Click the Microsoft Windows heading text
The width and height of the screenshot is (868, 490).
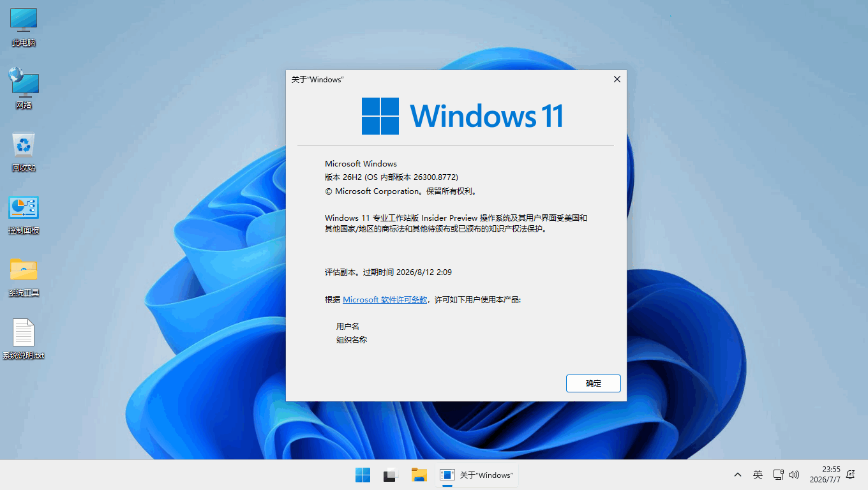point(361,164)
